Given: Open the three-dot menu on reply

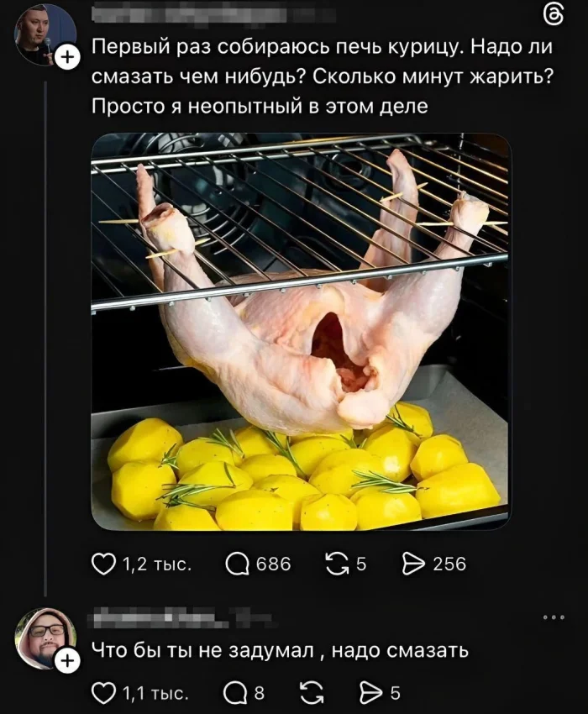Looking at the screenshot, I should coord(554,617).
